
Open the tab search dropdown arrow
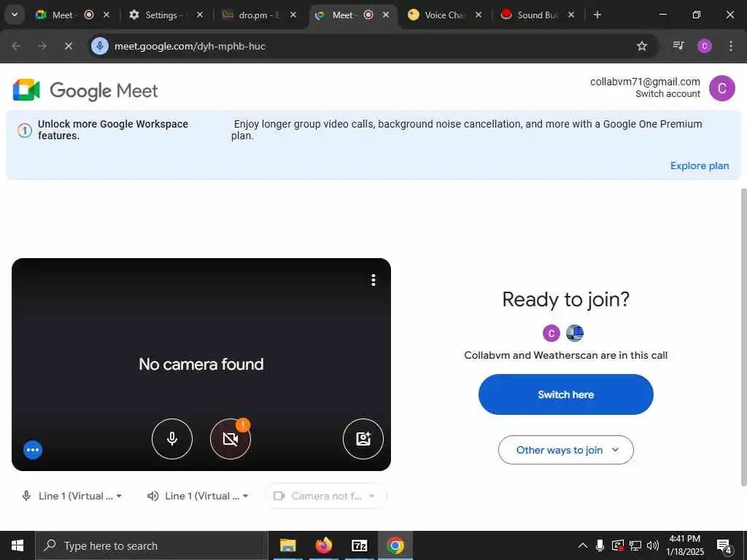click(x=15, y=15)
